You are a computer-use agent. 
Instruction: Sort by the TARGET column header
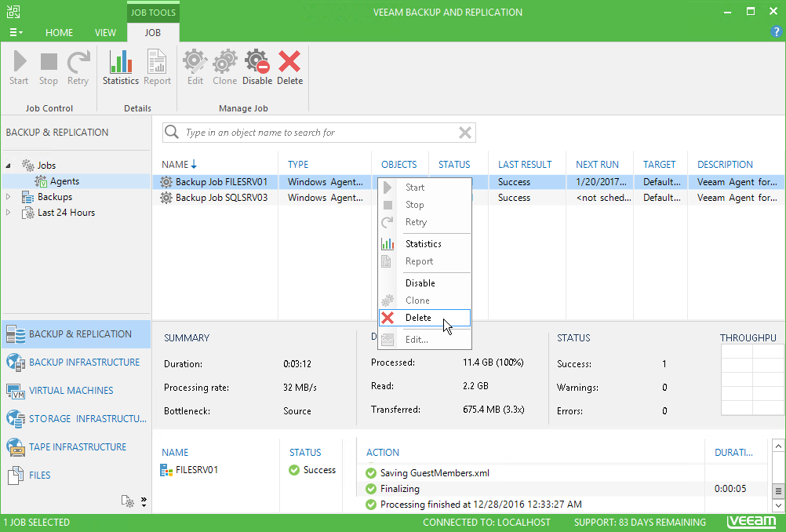(x=659, y=165)
